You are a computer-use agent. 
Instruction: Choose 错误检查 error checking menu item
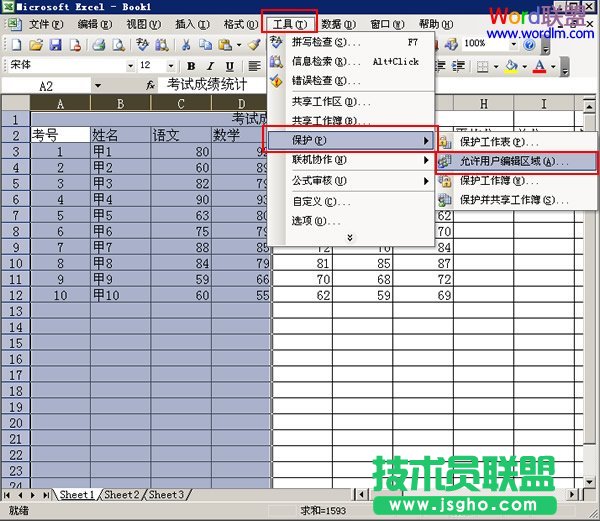pyautogui.click(x=351, y=81)
